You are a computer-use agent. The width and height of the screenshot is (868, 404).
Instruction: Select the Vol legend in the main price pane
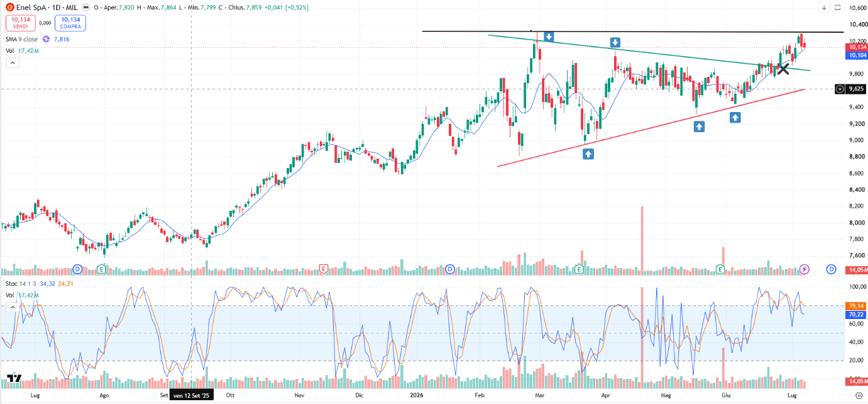10,51
